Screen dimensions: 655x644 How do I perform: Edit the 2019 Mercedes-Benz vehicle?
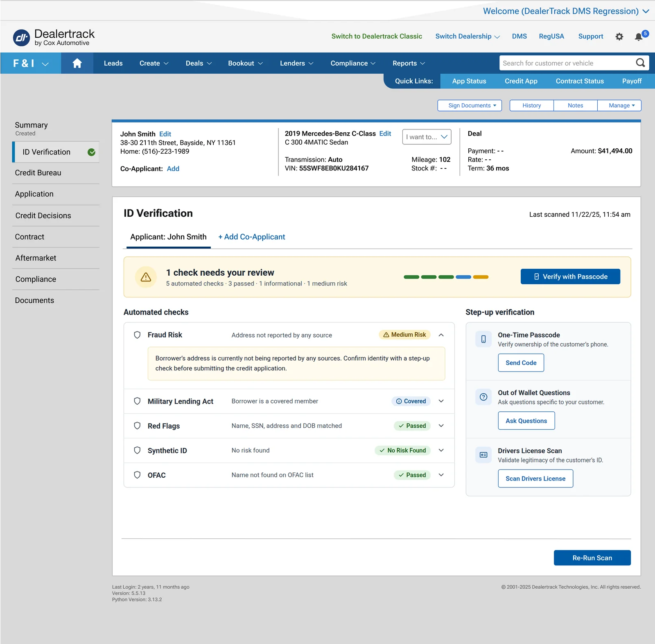tap(385, 134)
